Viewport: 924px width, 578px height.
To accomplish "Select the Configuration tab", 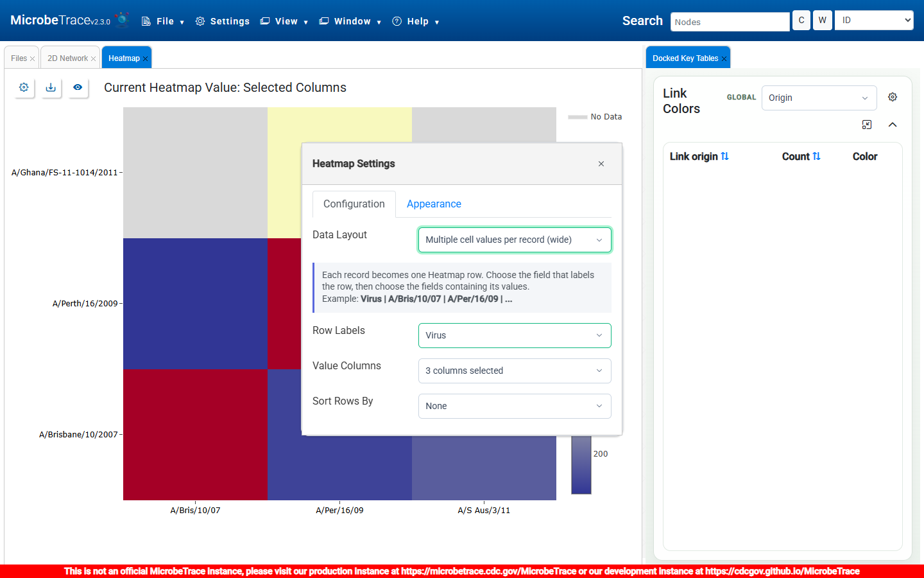I will (354, 204).
